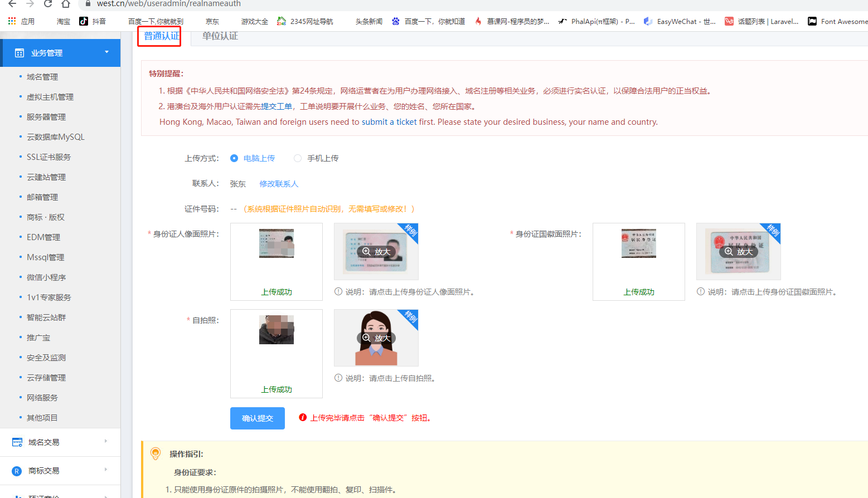The height and width of the screenshot is (498, 868).
Task: Select the 电脑上传 radio option
Action: click(x=234, y=158)
